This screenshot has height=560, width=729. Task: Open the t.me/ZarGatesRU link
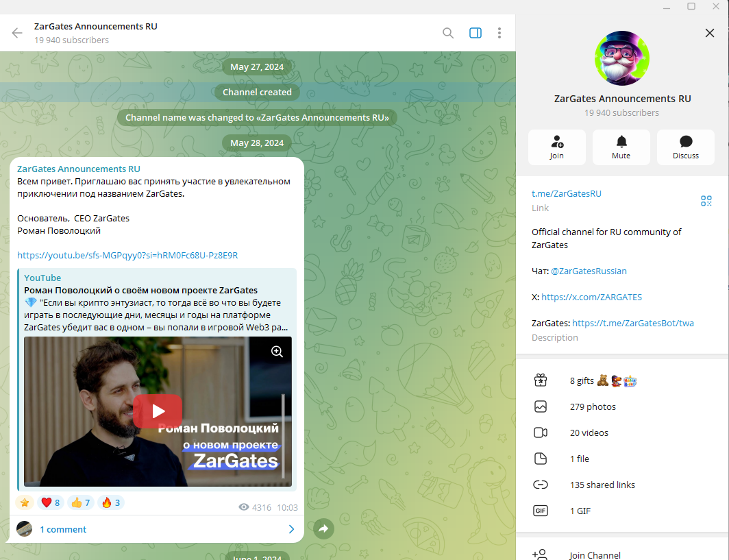pos(567,193)
